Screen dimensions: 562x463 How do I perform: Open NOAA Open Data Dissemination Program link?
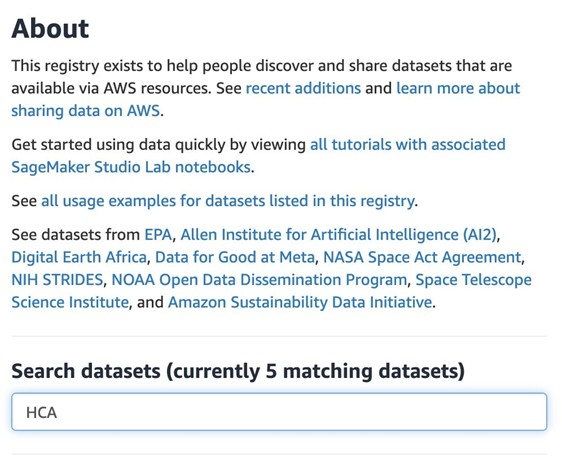259,280
